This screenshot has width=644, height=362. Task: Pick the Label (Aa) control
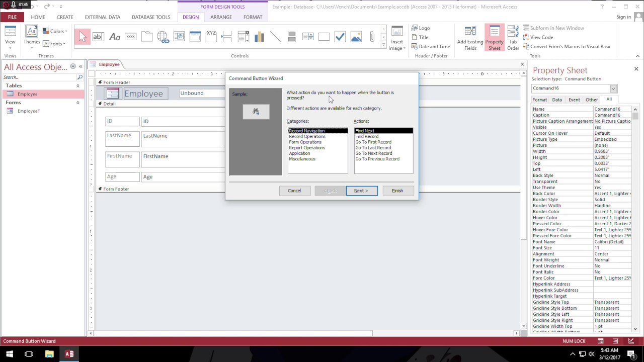pyautogui.click(x=114, y=37)
